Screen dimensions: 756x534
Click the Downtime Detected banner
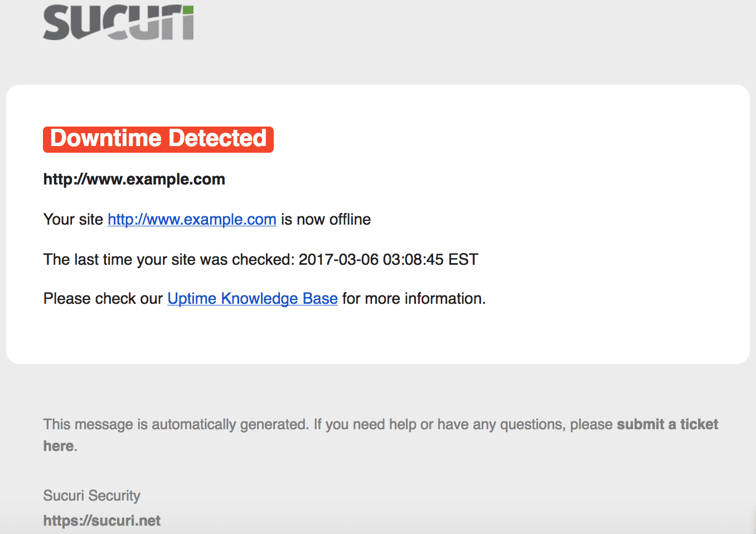click(x=158, y=139)
